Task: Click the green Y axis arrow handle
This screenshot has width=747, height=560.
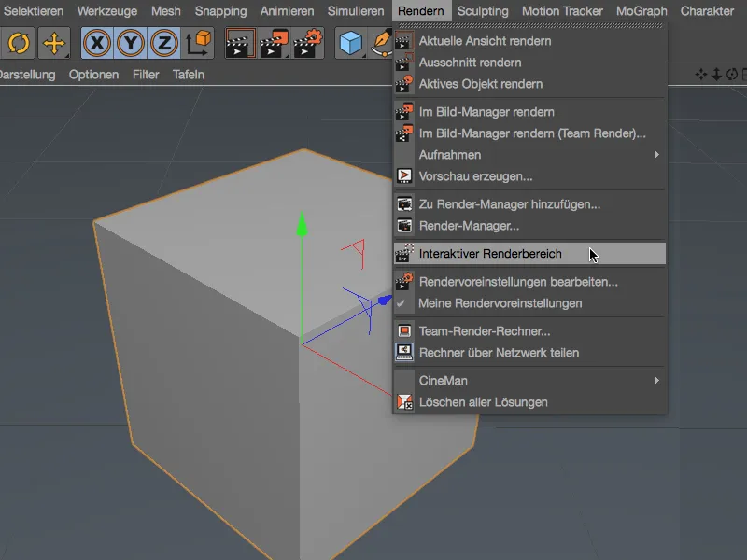Action: pos(302,225)
